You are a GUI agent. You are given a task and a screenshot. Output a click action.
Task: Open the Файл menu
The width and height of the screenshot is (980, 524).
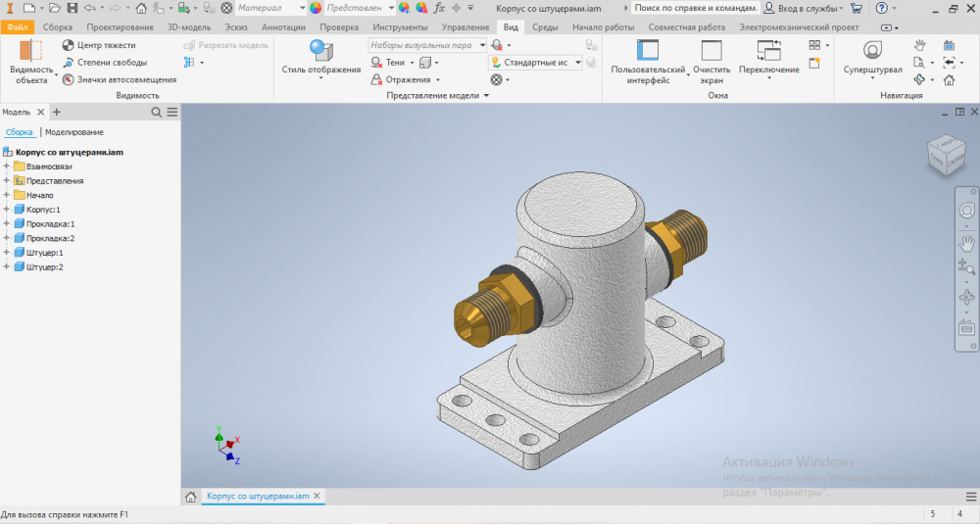17,27
